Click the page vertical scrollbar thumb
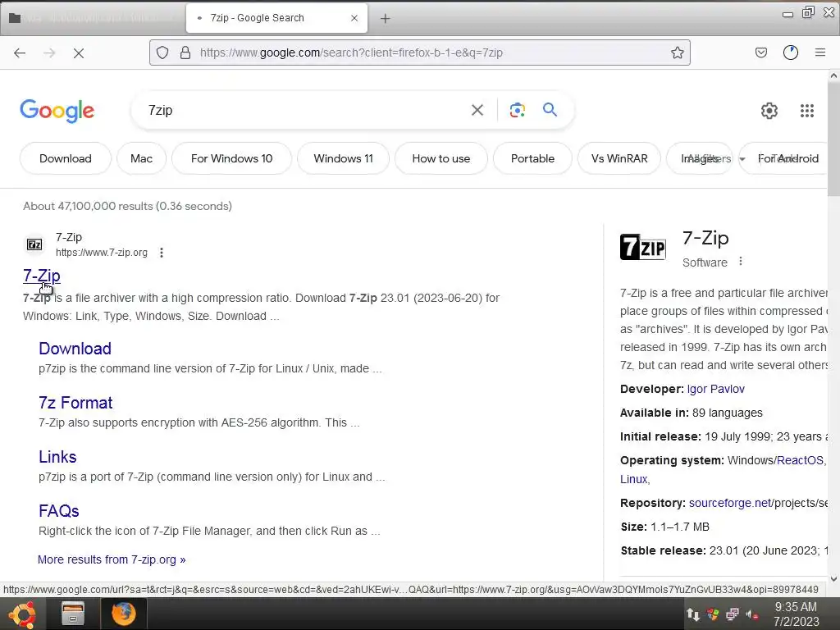The height and width of the screenshot is (630, 840). (x=833, y=139)
